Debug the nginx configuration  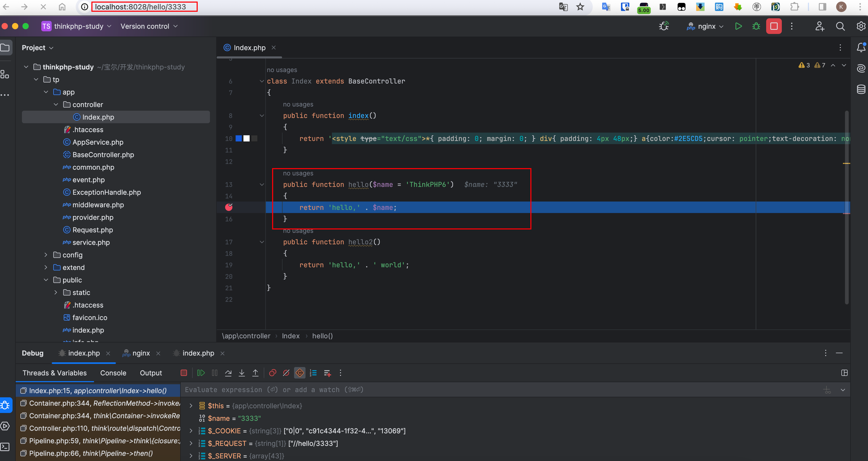pyautogui.click(x=756, y=26)
